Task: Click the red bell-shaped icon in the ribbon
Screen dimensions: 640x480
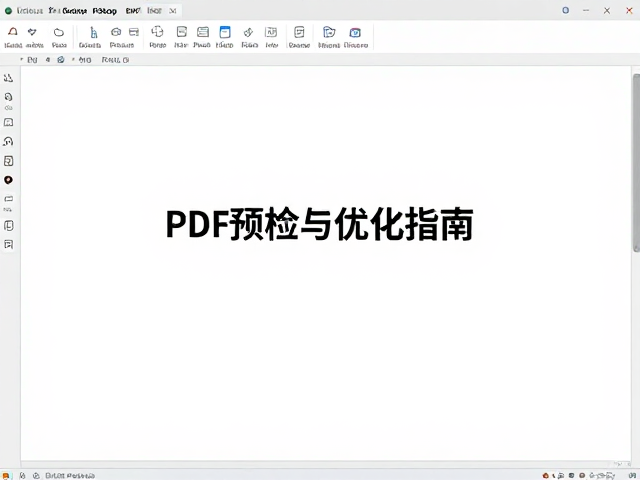Action: 13,32
